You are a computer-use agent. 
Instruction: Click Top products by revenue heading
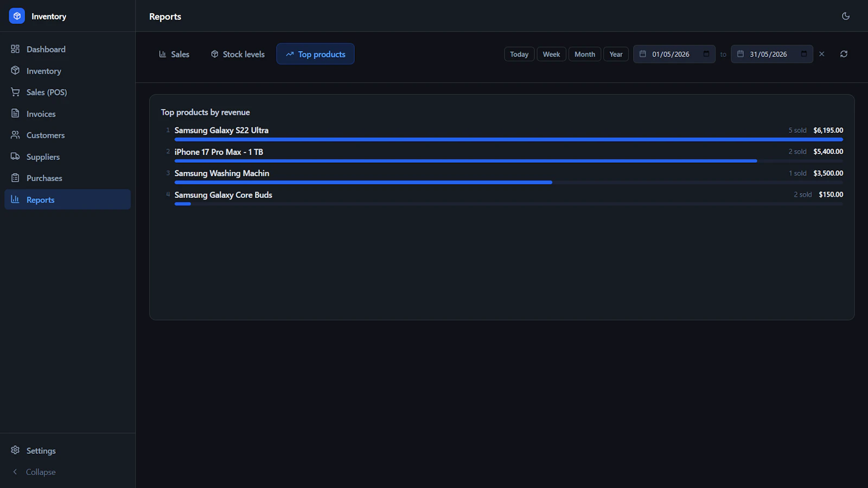206,112
